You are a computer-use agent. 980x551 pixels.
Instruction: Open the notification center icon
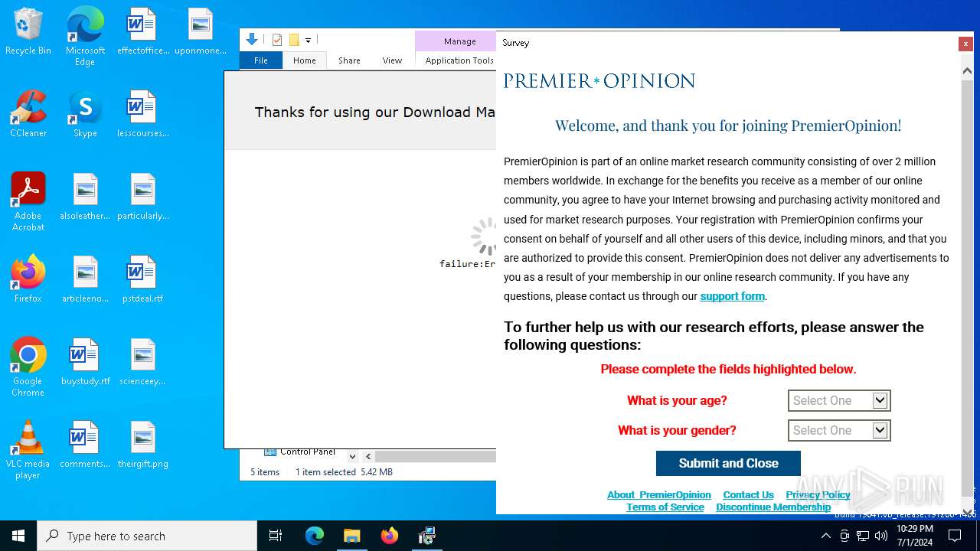[x=955, y=536]
